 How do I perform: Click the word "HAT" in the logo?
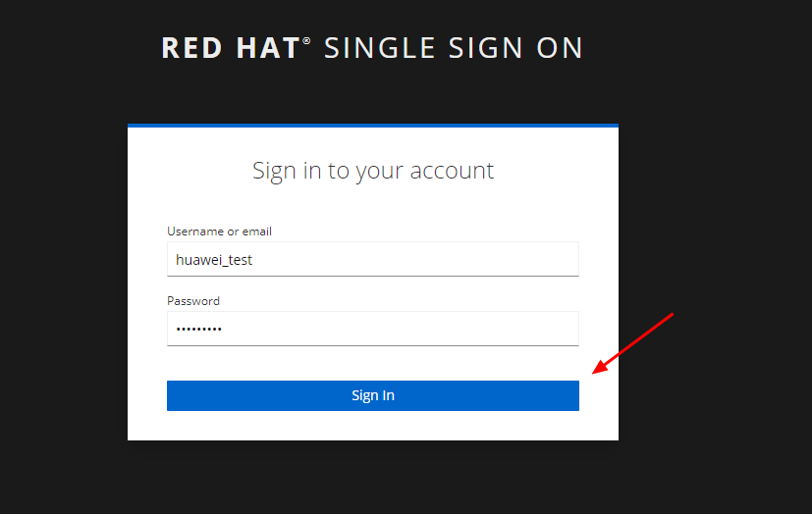tap(267, 48)
